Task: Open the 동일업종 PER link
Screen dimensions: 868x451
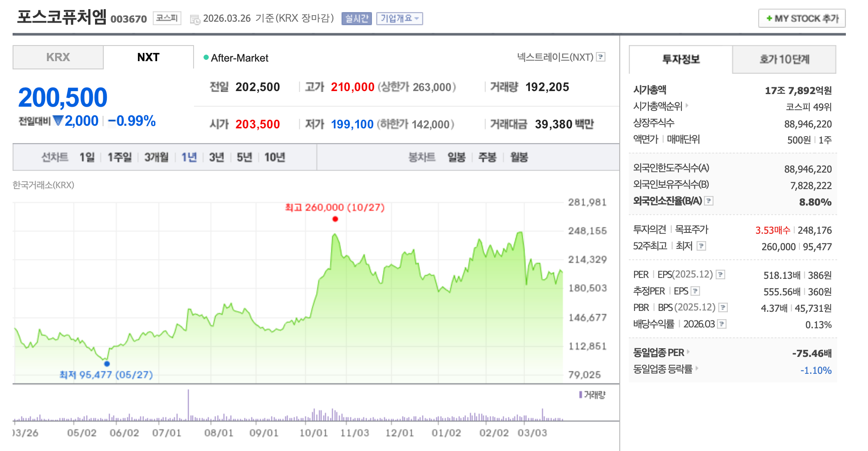Action: coord(659,353)
